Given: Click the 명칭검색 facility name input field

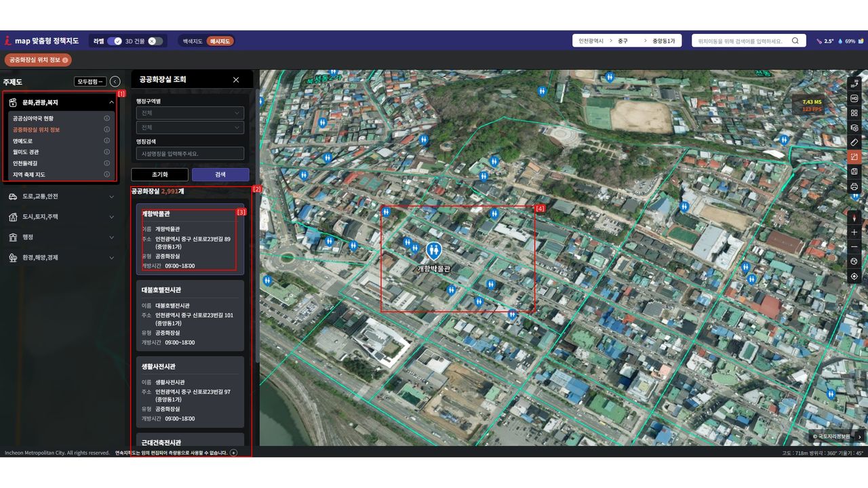Looking at the screenshot, I should coord(190,154).
